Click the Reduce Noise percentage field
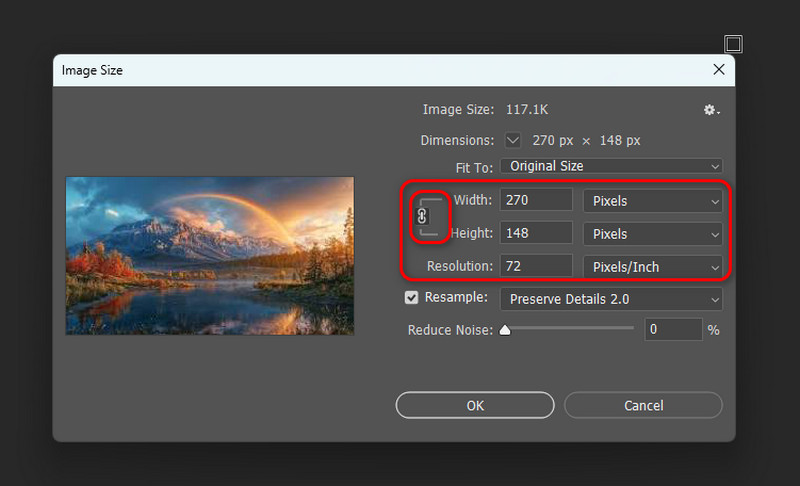 point(673,329)
